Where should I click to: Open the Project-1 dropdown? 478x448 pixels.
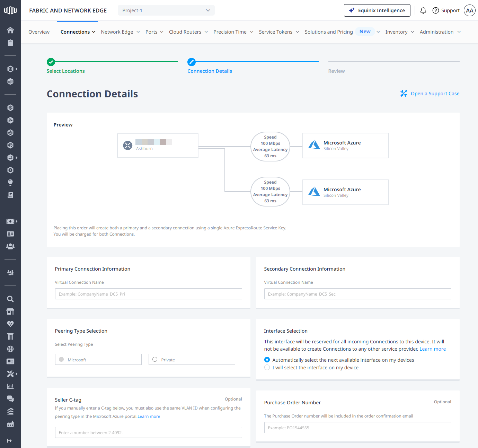click(x=166, y=10)
